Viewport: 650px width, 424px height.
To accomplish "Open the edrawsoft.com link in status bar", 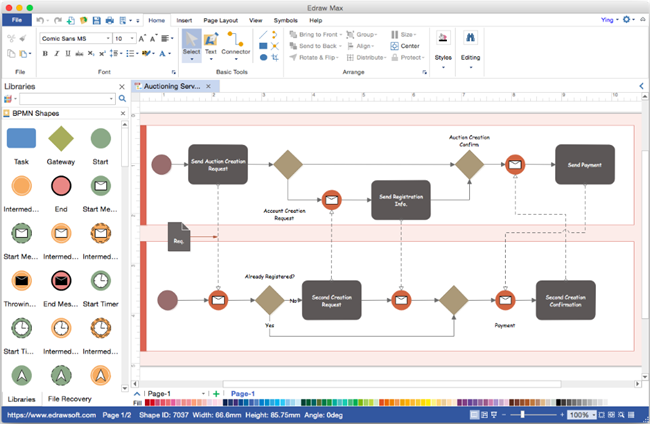I will 46,414.
